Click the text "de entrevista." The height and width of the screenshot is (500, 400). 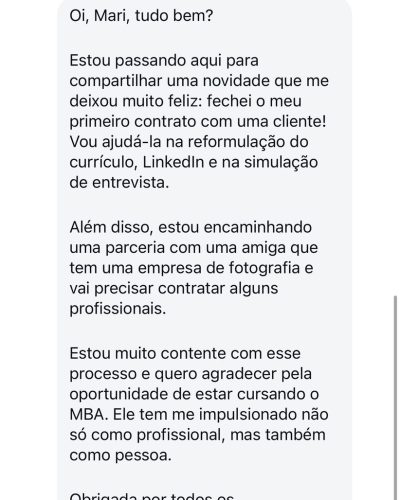[x=119, y=182]
